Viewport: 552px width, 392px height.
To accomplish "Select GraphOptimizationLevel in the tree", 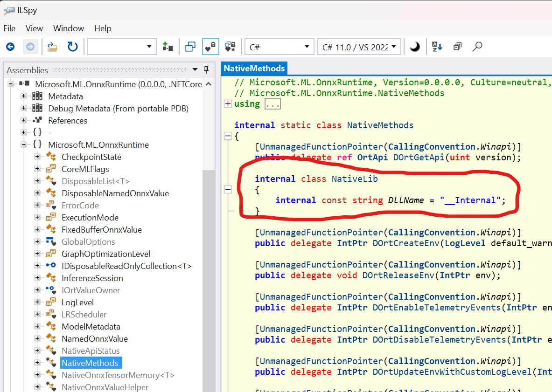I will (106, 254).
